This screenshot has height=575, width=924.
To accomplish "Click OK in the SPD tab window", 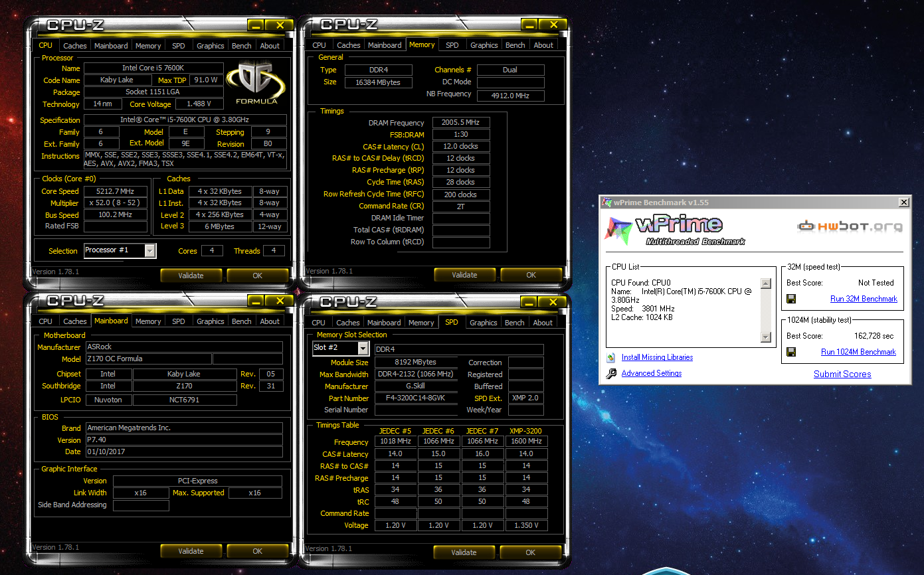I will (530, 552).
